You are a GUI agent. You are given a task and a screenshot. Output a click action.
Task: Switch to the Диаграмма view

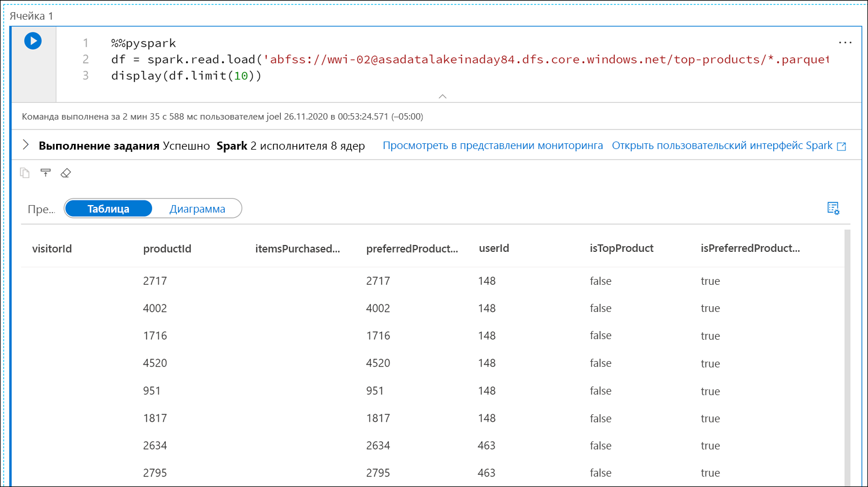click(x=197, y=209)
